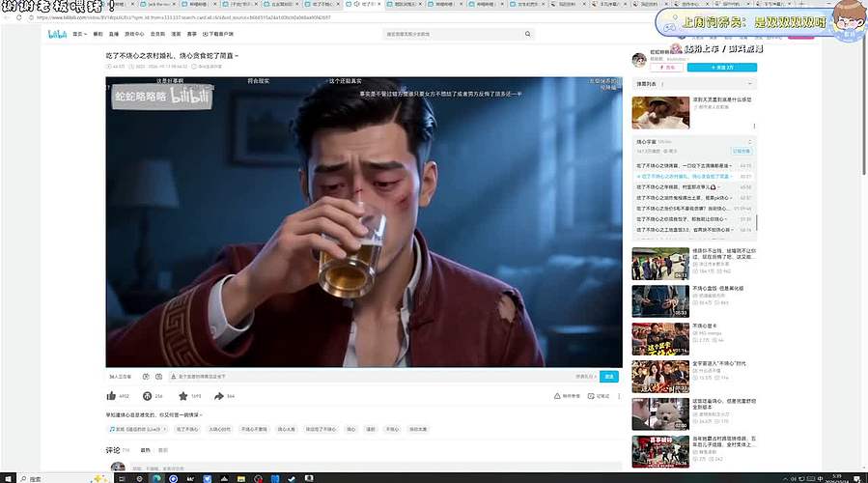Open the Bilibili logo home link

coord(57,35)
